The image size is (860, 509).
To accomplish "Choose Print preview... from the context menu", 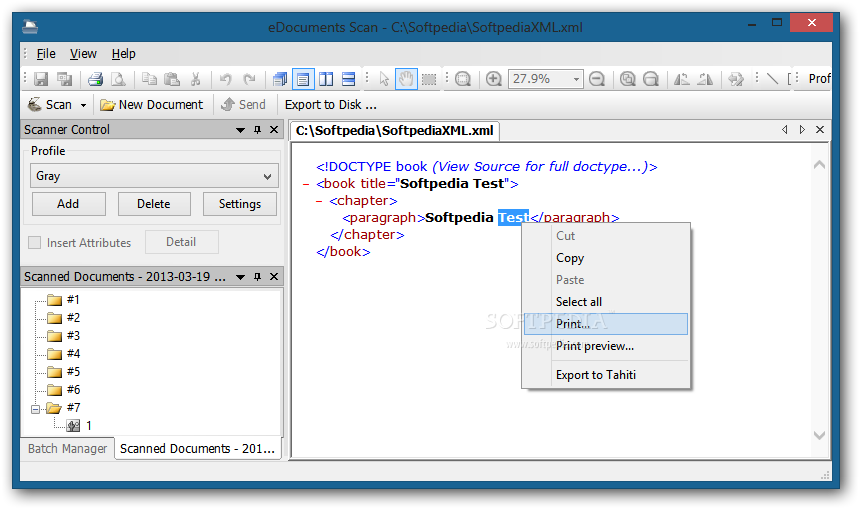I will [606, 346].
